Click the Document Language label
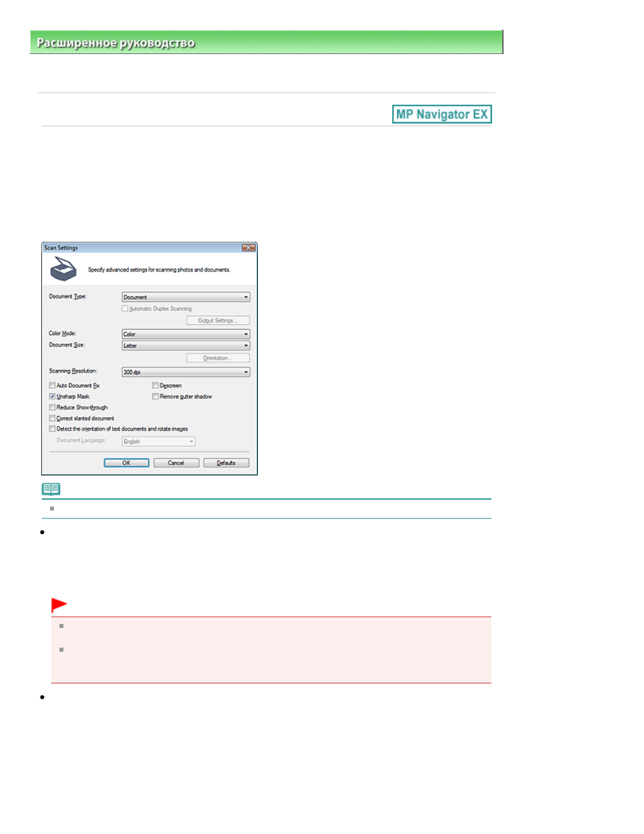Screen dimensions: 644x834 (x=81, y=440)
